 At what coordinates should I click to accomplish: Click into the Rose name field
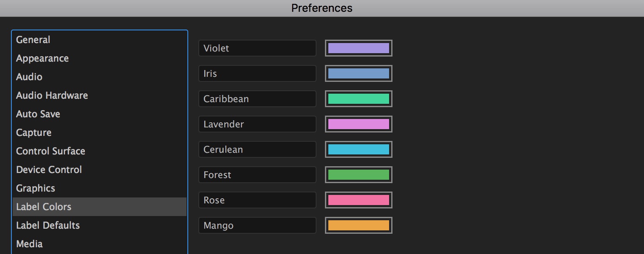pos(257,200)
